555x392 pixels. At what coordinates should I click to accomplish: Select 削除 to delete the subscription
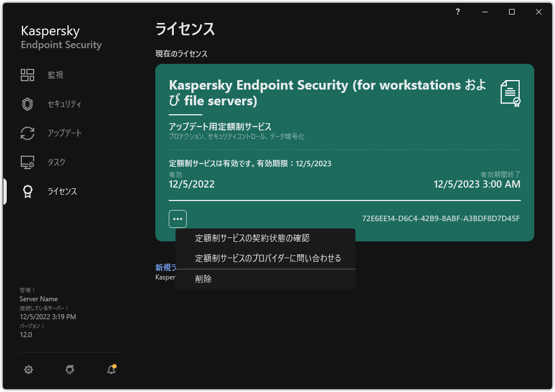(203, 278)
